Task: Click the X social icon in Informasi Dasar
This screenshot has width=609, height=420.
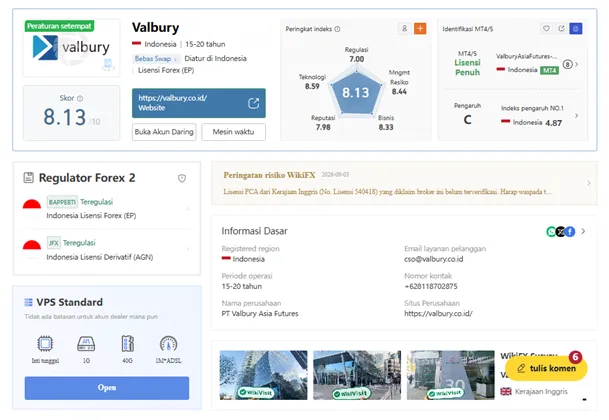Action: [x=560, y=232]
